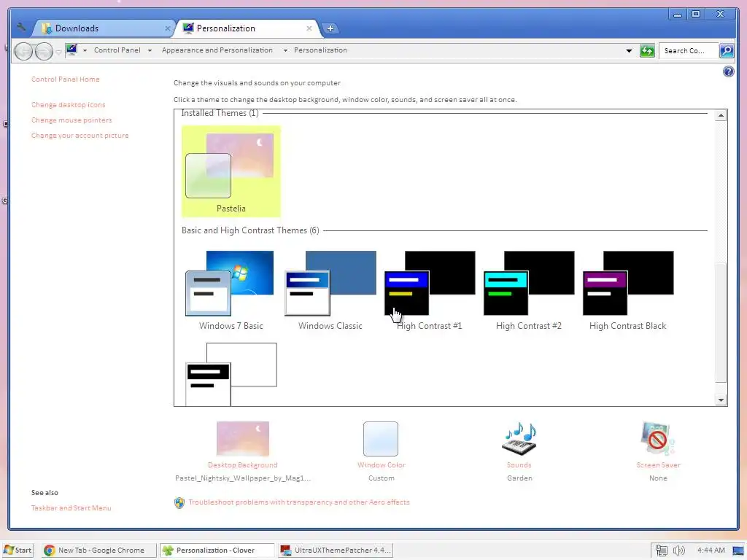Minimize the Clover window

point(677,15)
